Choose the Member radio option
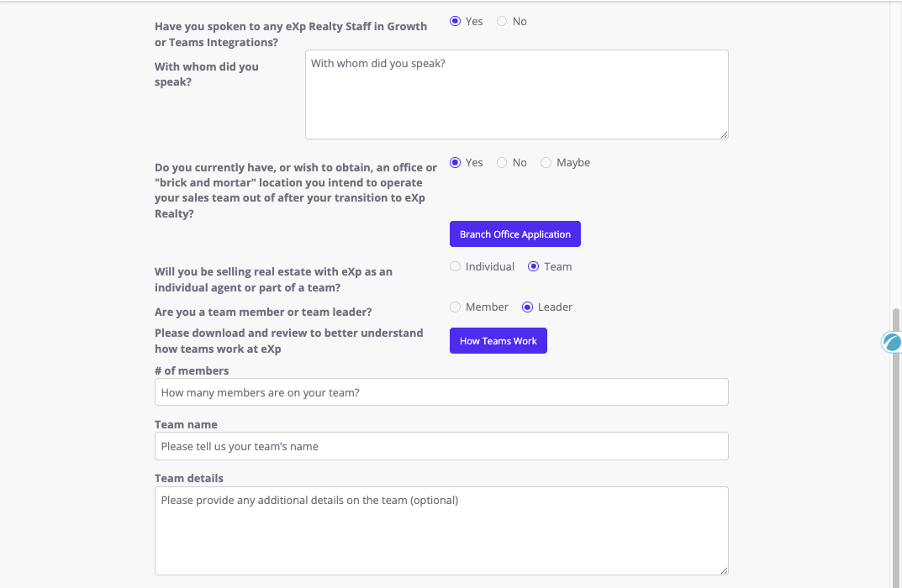This screenshot has width=902, height=588. point(456,307)
